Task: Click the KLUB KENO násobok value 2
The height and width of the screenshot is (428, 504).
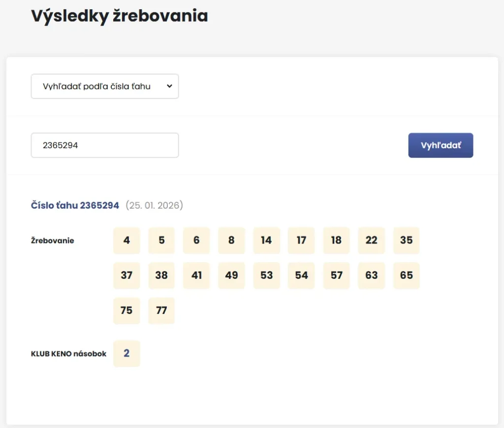Action: coord(126,354)
